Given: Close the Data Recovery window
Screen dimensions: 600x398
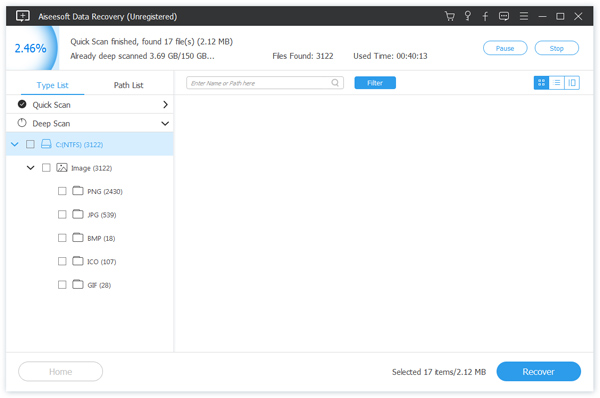Looking at the screenshot, I should pos(578,16).
